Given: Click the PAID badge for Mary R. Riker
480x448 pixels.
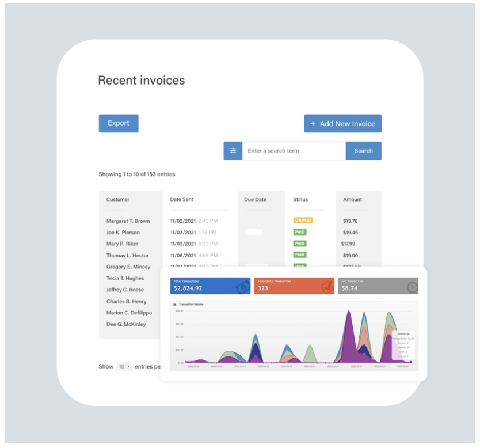Looking at the screenshot, I should (x=300, y=244).
